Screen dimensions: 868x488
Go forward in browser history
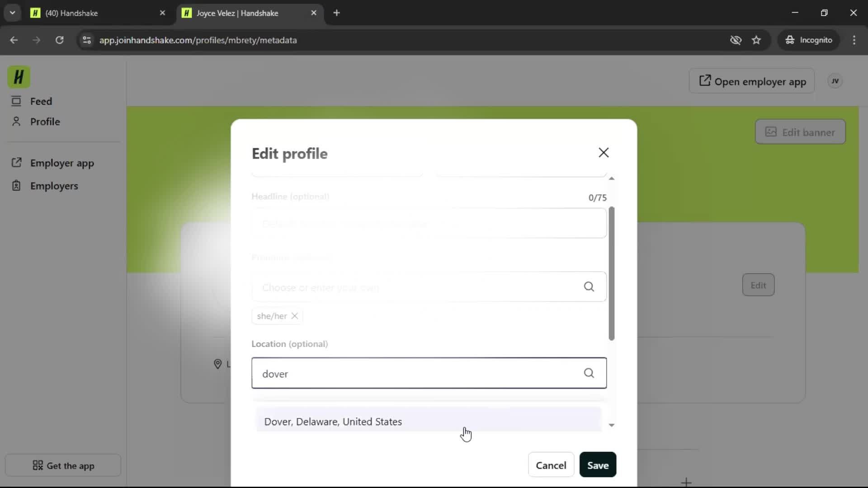coord(37,40)
